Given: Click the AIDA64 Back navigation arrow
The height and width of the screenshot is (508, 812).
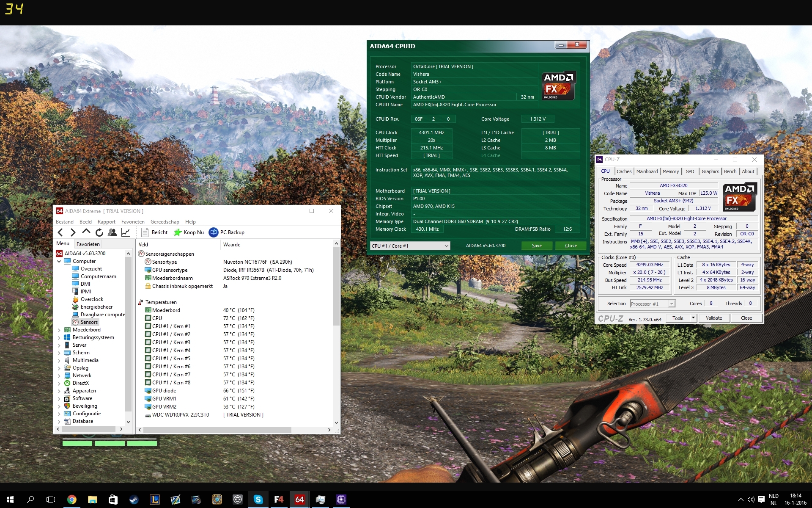Looking at the screenshot, I should (x=60, y=232).
